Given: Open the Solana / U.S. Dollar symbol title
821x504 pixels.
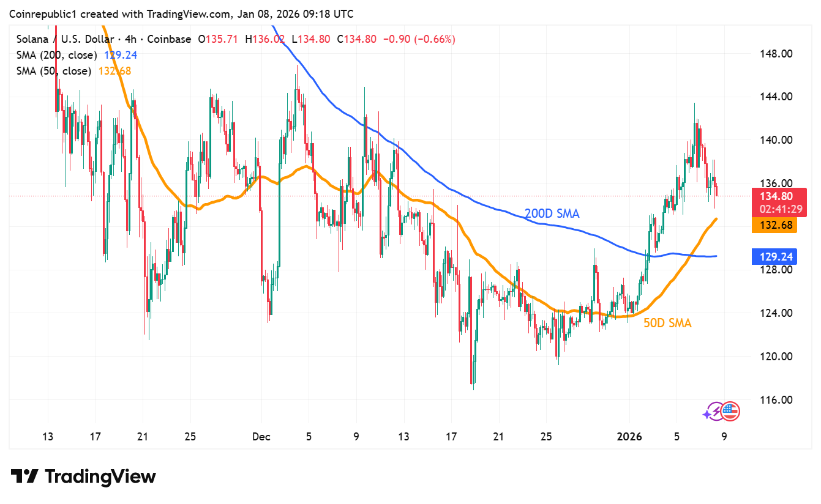Looking at the screenshot, I should pyautogui.click(x=70, y=39).
